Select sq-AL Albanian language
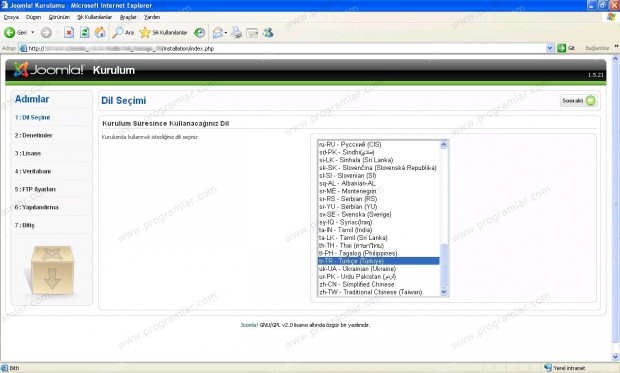 379,183
